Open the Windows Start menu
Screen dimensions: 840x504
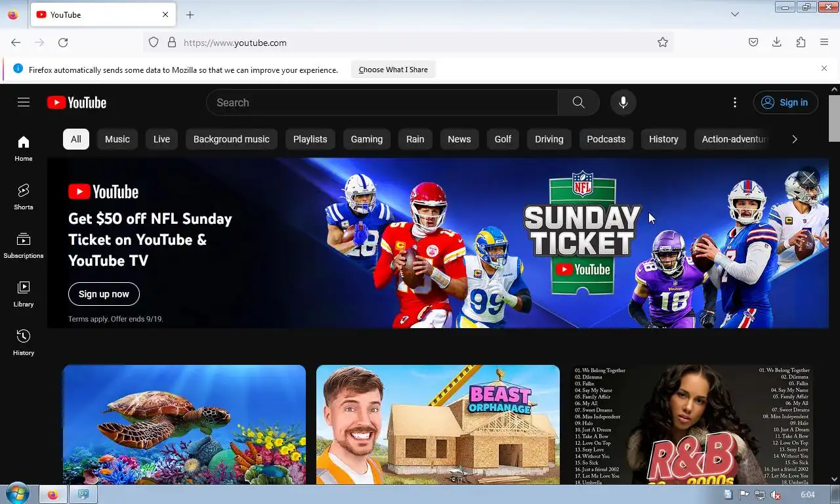point(16,494)
